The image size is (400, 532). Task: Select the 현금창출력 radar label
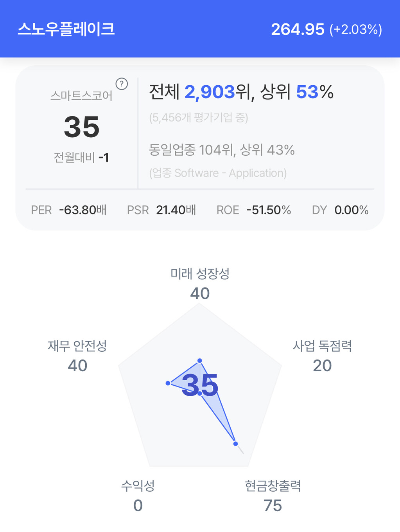click(273, 486)
